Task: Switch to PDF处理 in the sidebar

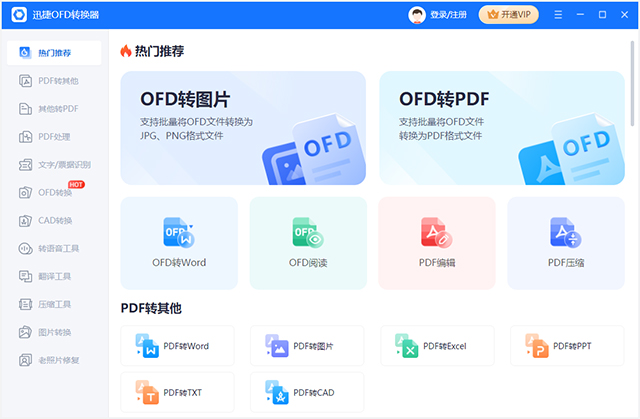Action: [54, 137]
